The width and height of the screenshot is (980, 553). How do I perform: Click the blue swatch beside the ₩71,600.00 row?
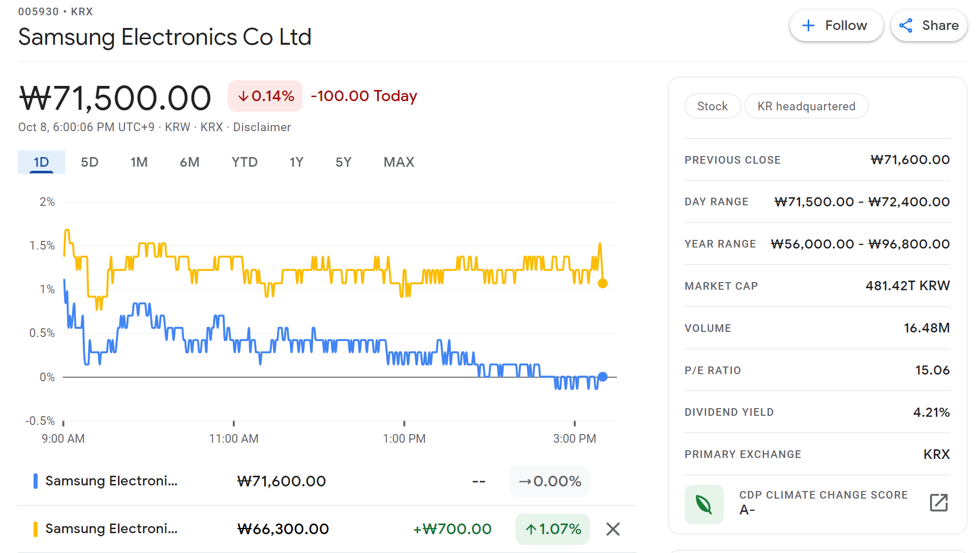(x=36, y=481)
